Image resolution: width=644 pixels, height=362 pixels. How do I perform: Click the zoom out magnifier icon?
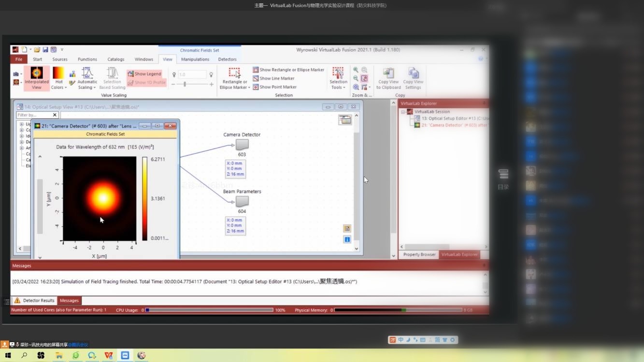356,78
